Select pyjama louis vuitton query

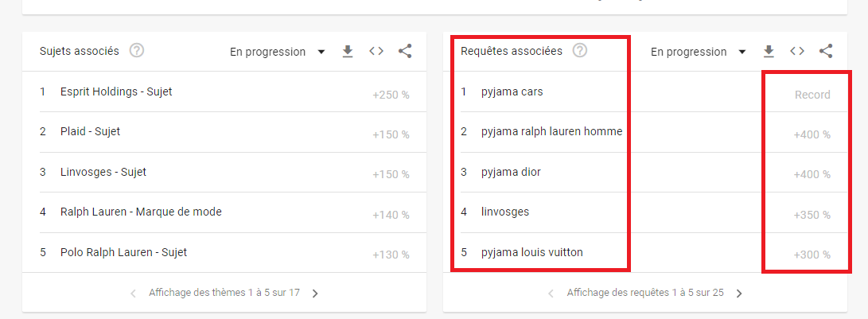645,252
